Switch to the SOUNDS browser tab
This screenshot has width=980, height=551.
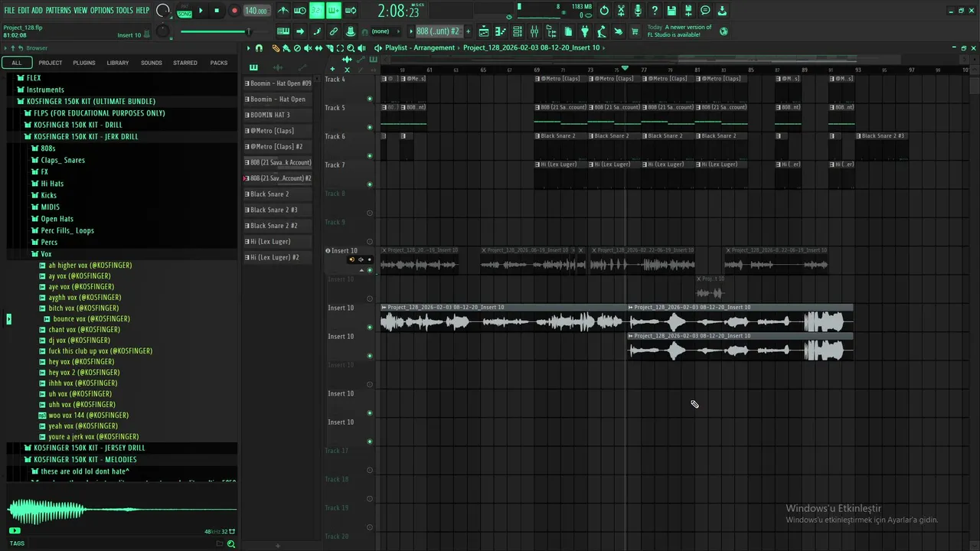(x=152, y=63)
